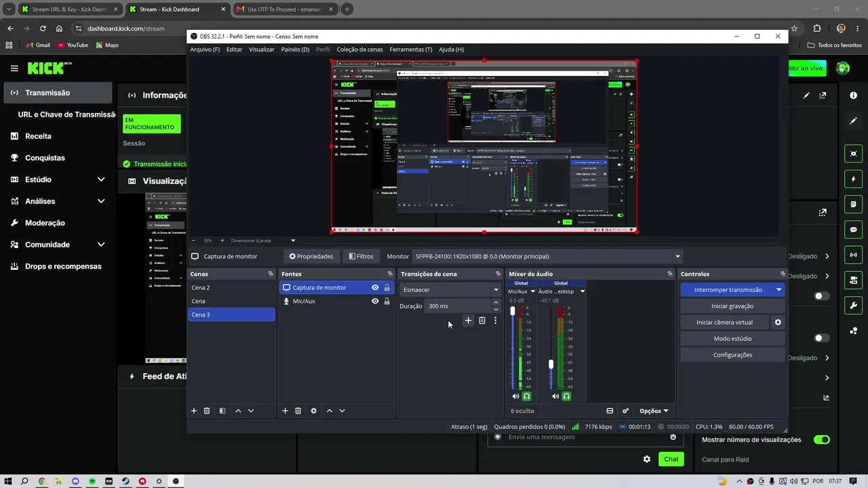This screenshot has width=868, height=488.
Task: Hide Captura de monitor source visibility
Action: [375, 287]
